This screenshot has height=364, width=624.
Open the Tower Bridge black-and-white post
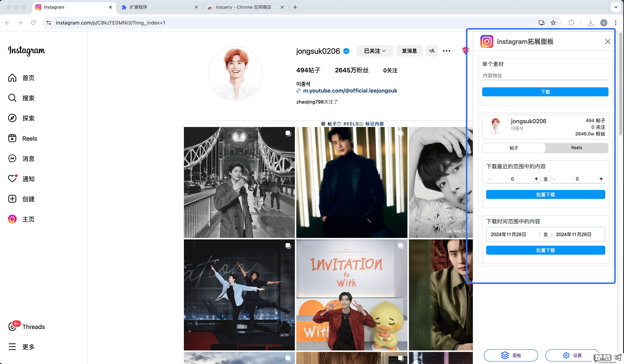[x=239, y=182]
